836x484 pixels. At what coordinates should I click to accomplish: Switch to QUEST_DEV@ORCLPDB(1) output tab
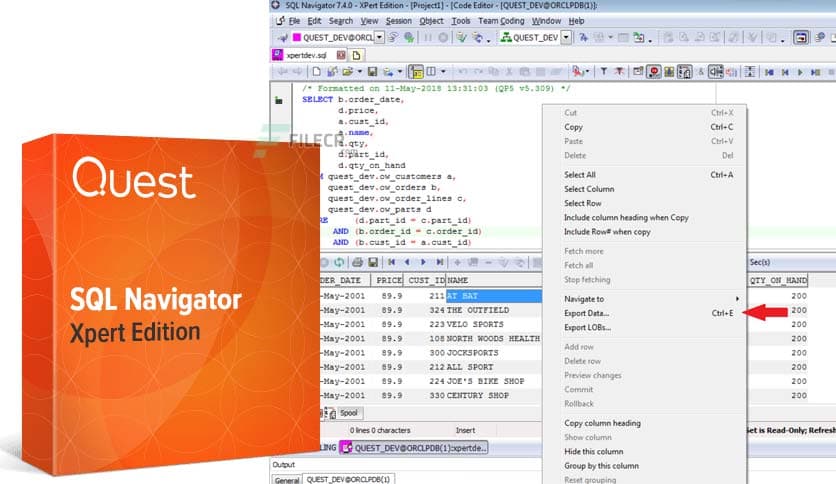click(348, 480)
